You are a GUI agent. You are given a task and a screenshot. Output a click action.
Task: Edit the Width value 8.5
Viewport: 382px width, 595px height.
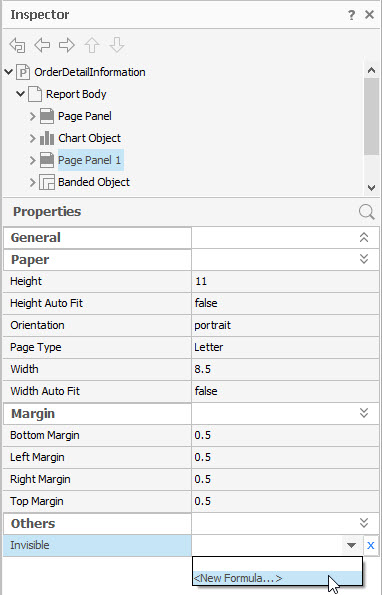coord(285,369)
